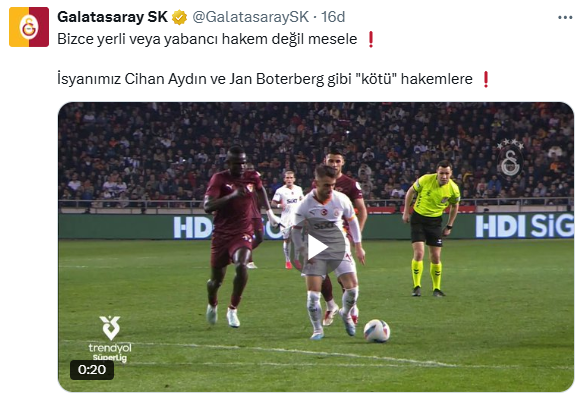Screen dimensions: 584x404
Task: Open the three-dot more options menu
Action: tap(565, 17)
